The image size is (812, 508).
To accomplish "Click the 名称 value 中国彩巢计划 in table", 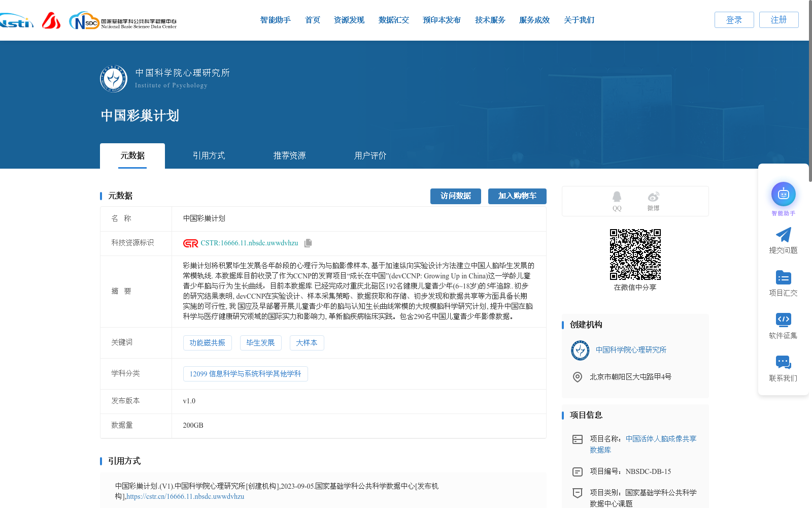I will click(204, 218).
